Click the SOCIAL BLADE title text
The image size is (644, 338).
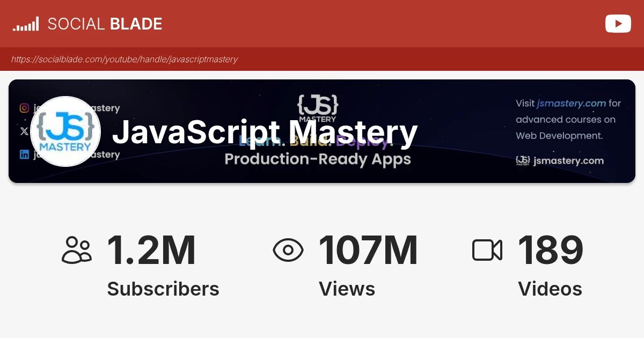point(105,24)
